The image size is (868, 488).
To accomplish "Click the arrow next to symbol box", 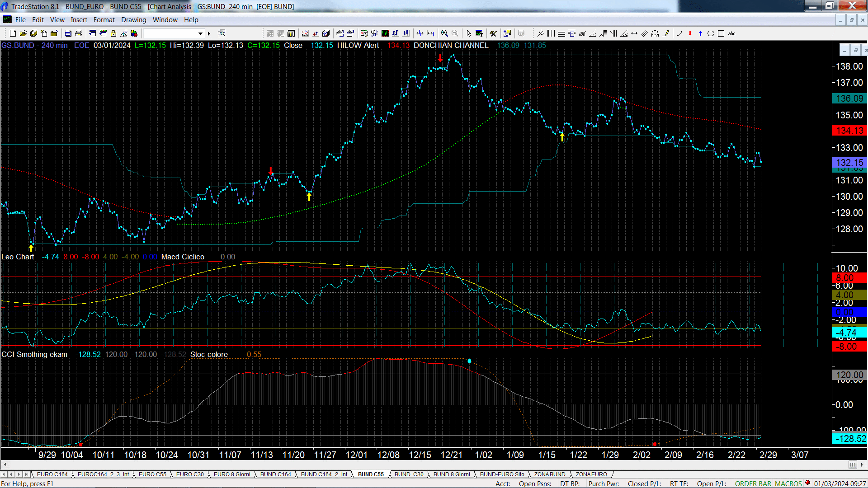I will coord(209,33).
